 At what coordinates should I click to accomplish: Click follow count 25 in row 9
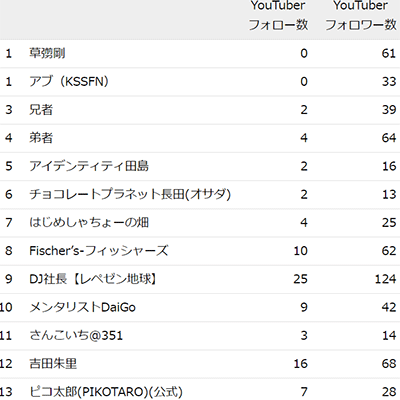tap(300, 279)
